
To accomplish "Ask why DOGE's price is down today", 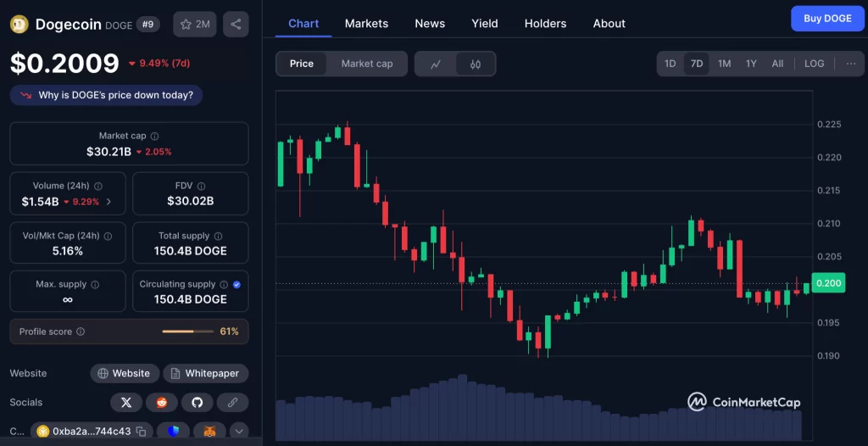I will pyautogui.click(x=106, y=95).
